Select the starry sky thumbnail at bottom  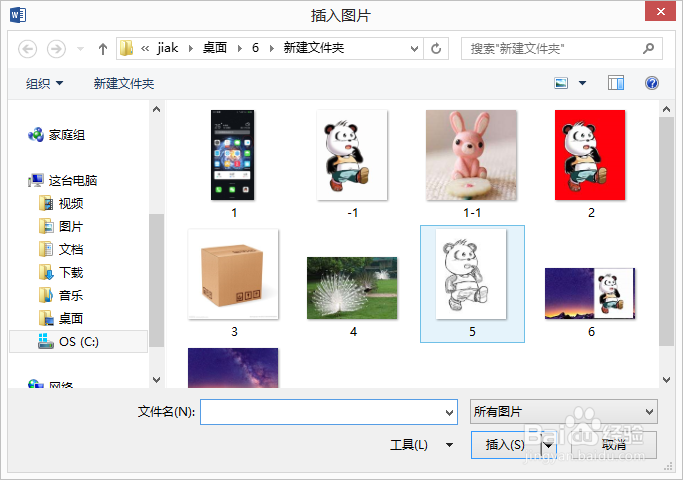(233, 368)
